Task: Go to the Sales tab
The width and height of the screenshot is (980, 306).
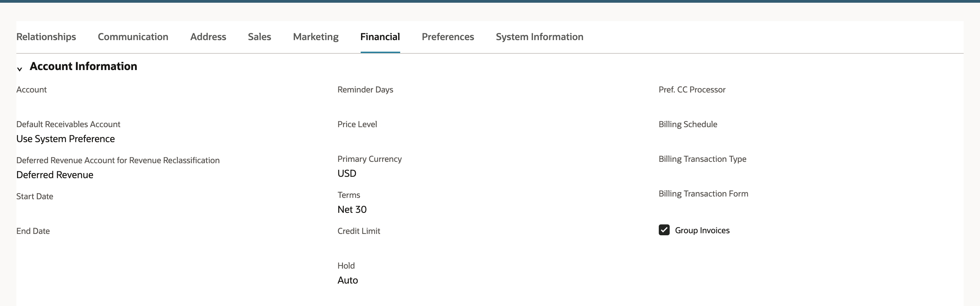Action: (x=259, y=37)
